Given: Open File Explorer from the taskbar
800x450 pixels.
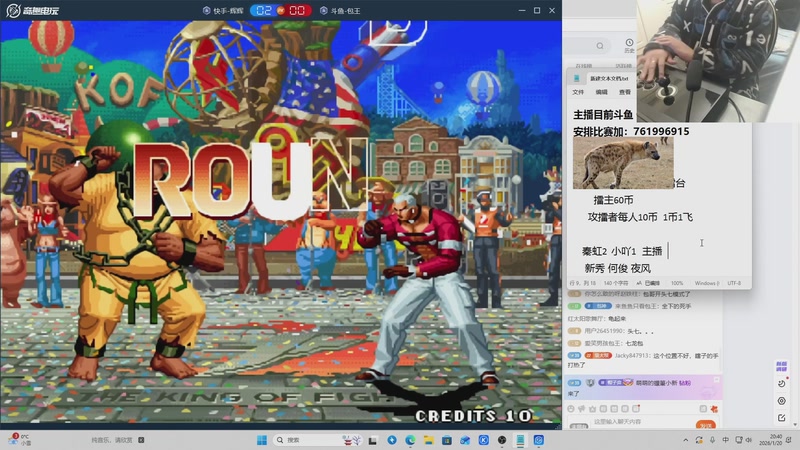Looking at the screenshot, I should (x=428, y=440).
